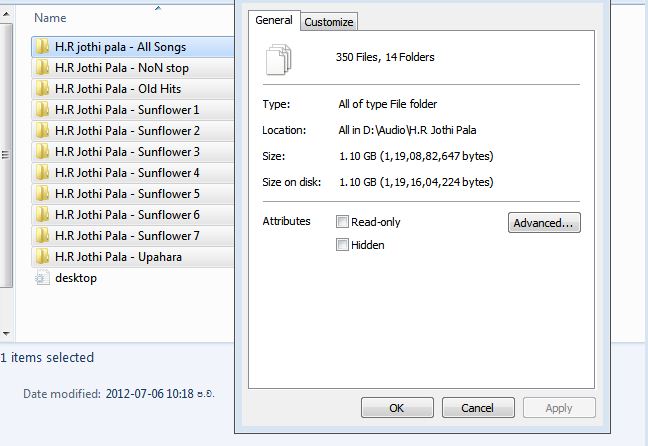Select the 'desktop' file name
The image size is (648, 446).
coord(76,278)
